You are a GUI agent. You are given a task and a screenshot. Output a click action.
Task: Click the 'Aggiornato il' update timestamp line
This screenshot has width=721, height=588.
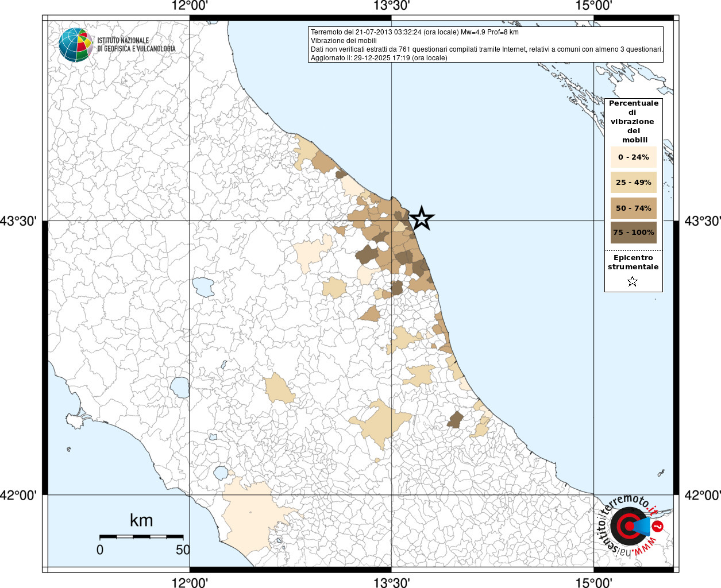pyautogui.click(x=379, y=58)
